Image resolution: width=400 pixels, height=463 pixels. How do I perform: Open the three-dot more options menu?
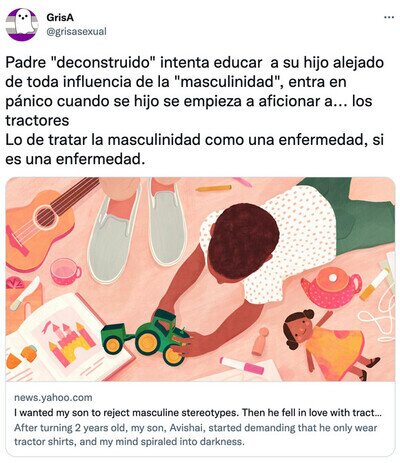389,17
